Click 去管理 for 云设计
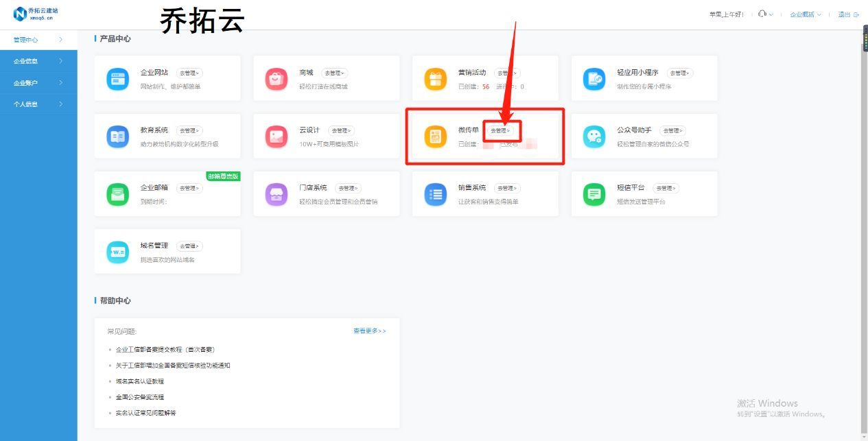The height and width of the screenshot is (441, 868). pyautogui.click(x=341, y=130)
